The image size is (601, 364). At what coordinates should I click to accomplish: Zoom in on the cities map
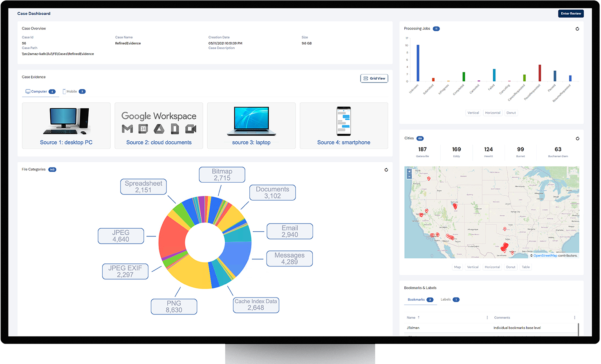tap(409, 171)
